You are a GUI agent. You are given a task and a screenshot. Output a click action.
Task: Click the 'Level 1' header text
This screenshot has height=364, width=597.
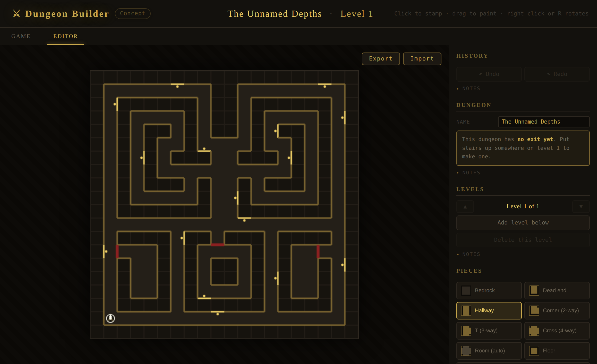pos(357,14)
